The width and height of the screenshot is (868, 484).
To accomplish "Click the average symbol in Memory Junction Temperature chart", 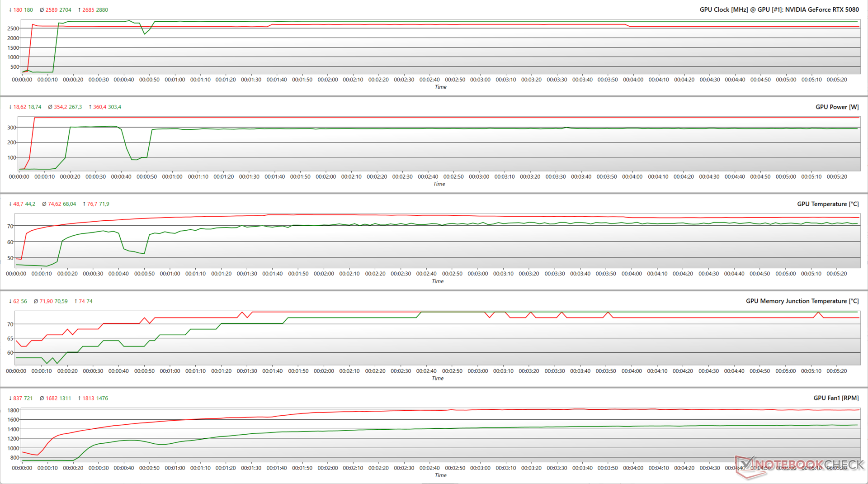I will [x=36, y=301].
